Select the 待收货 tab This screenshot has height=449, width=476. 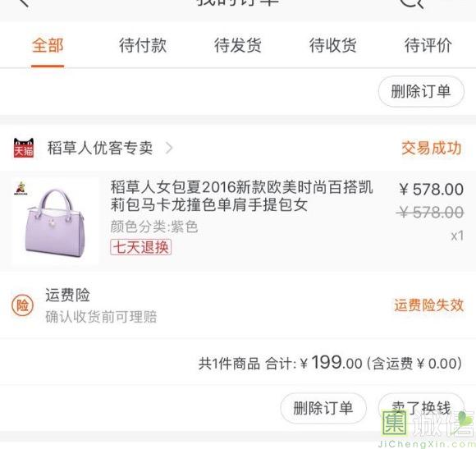tap(332, 45)
